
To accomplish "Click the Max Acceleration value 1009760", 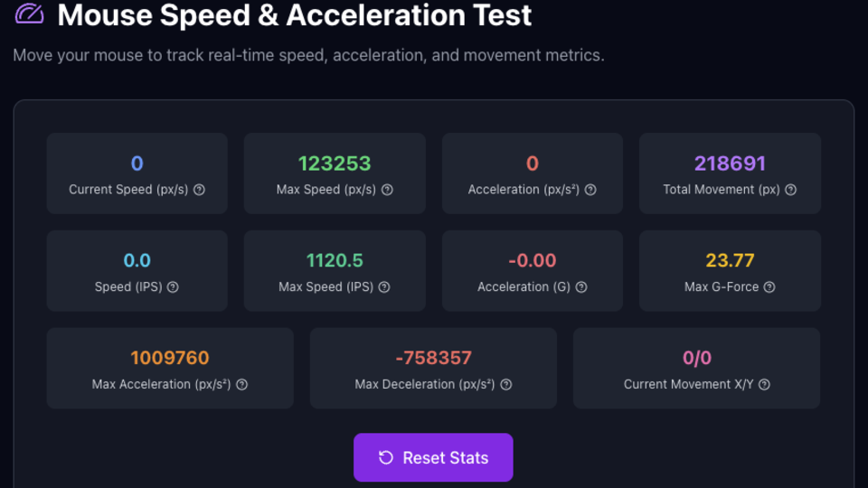I will point(170,358).
